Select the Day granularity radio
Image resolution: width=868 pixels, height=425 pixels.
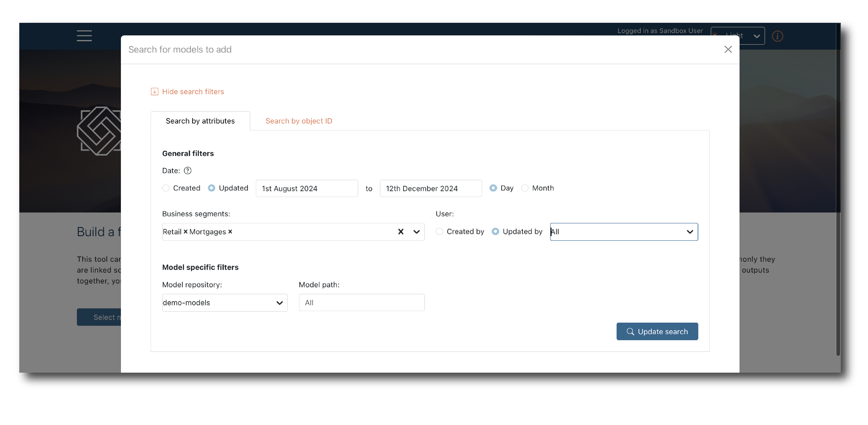tap(493, 188)
